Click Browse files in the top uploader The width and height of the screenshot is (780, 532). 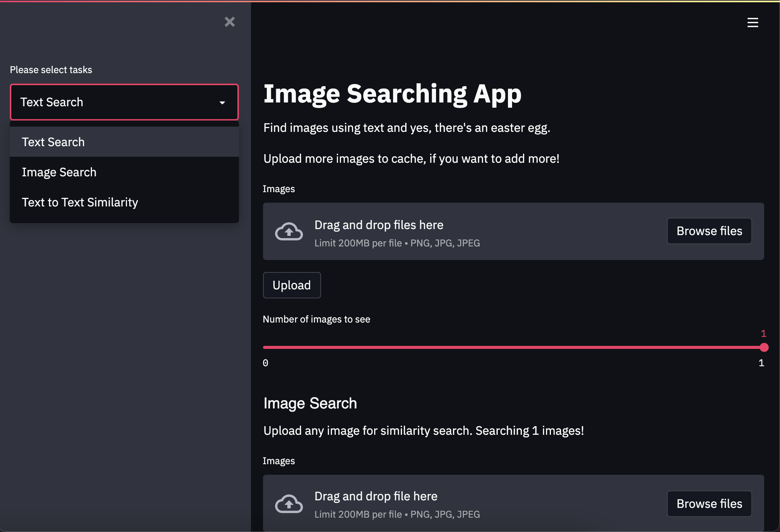[709, 231]
